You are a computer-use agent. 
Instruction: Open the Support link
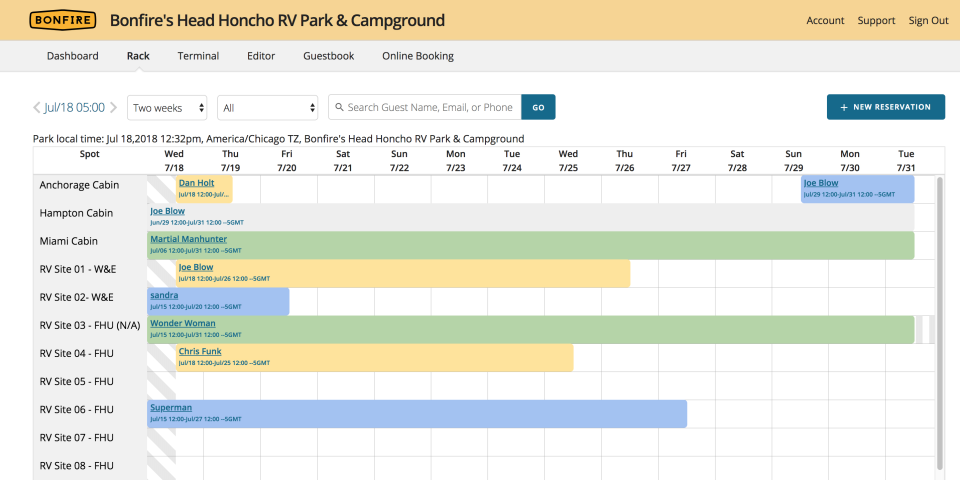click(x=876, y=21)
